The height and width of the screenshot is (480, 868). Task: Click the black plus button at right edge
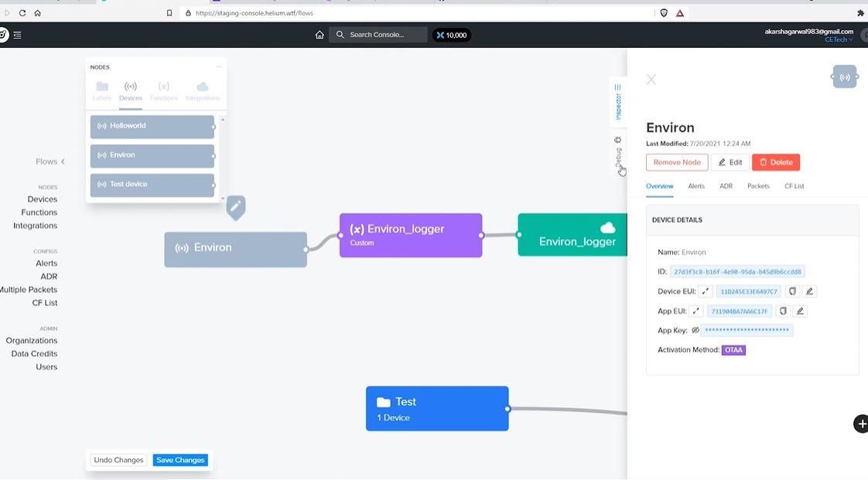pos(861,424)
